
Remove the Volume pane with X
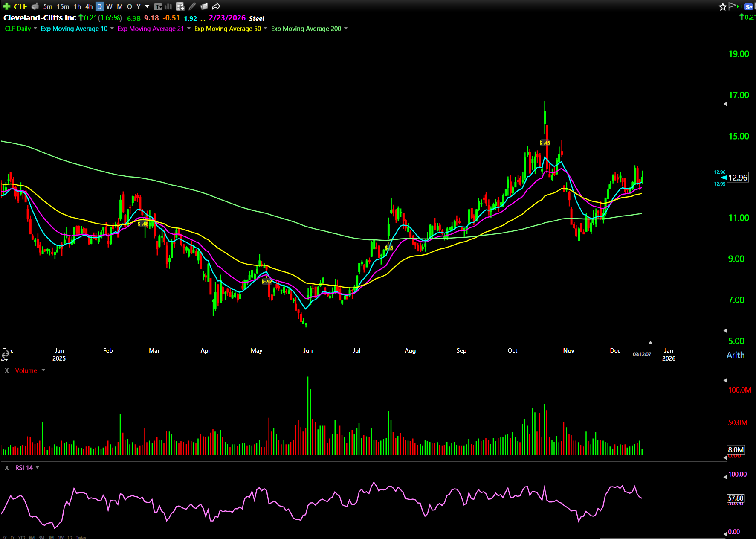(x=7, y=370)
